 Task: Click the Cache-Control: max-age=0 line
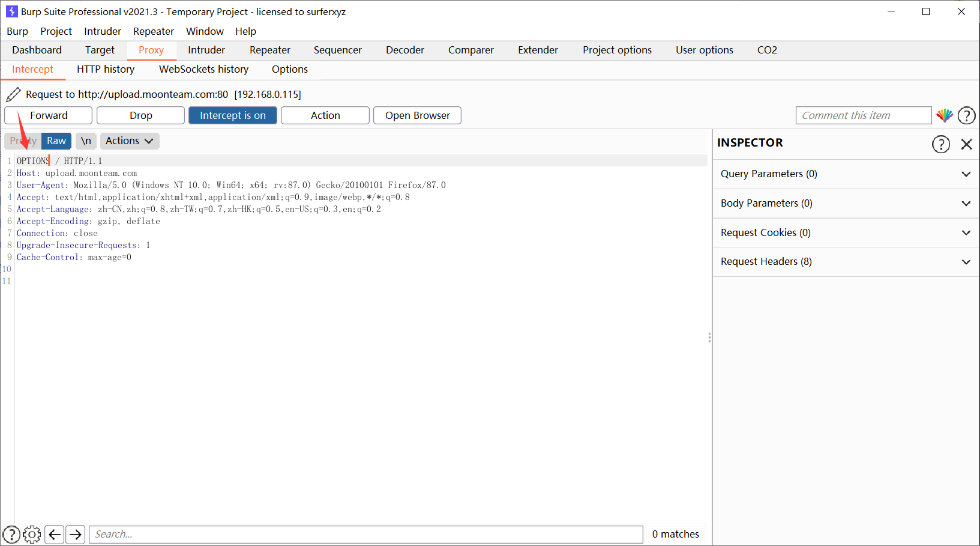[x=74, y=257]
